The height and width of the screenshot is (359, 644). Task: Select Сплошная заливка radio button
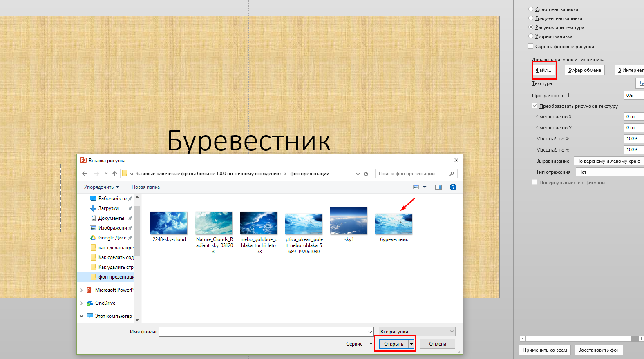531,9
